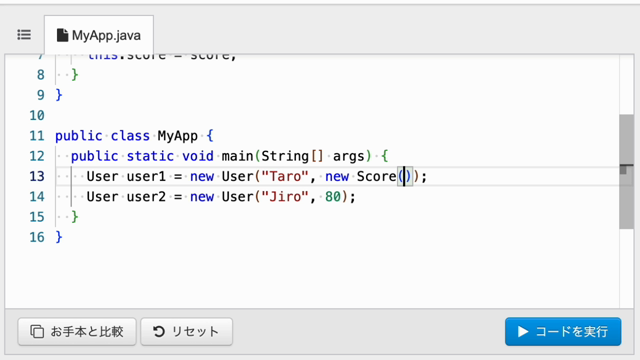Image resolution: width=640 pixels, height=360 pixels.
Task: Click the closing brace on line 15
Action: point(75,217)
